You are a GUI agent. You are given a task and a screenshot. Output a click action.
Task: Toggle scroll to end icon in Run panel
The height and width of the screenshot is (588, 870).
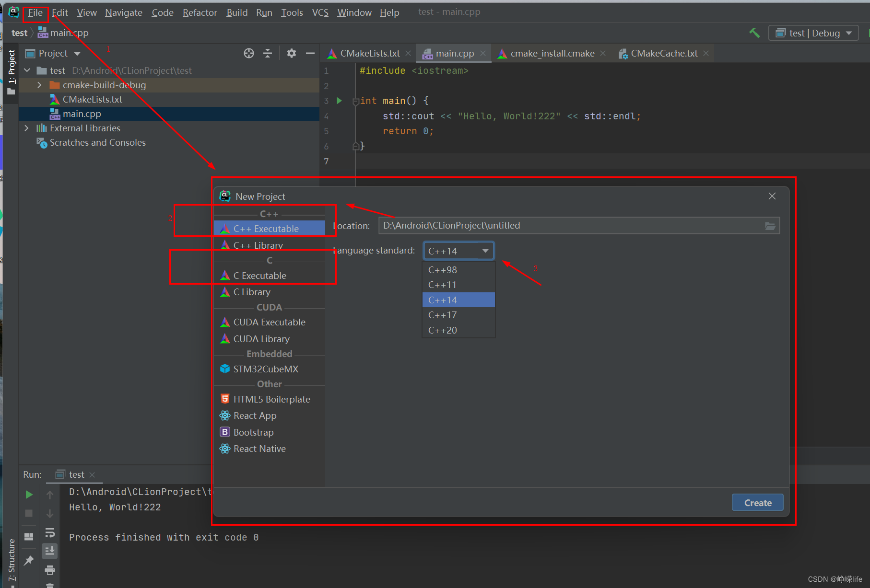pyautogui.click(x=50, y=551)
